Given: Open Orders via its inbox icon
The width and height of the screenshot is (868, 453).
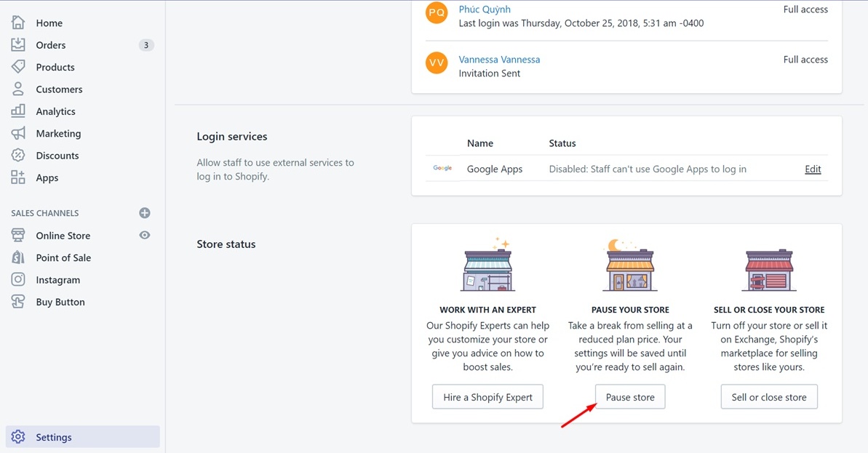Looking at the screenshot, I should (x=18, y=45).
